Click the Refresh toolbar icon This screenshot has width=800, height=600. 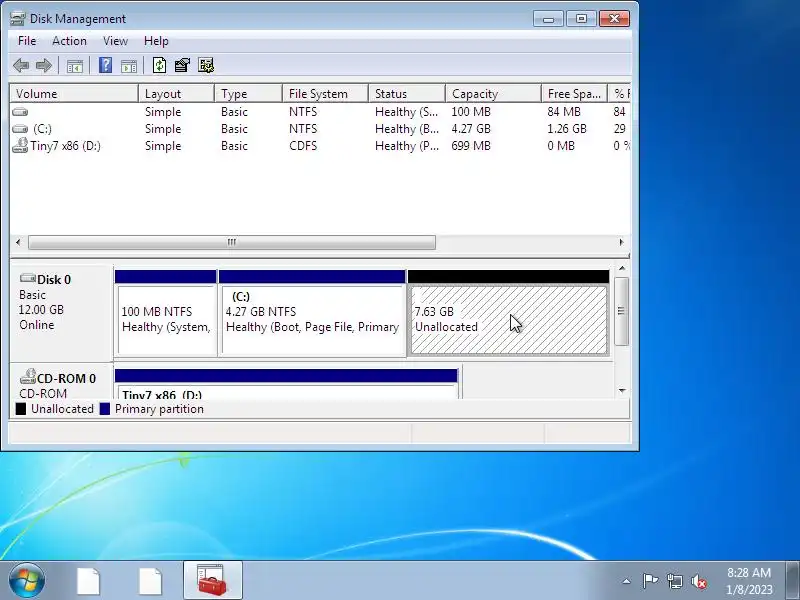pyautogui.click(x=159, y=65)
